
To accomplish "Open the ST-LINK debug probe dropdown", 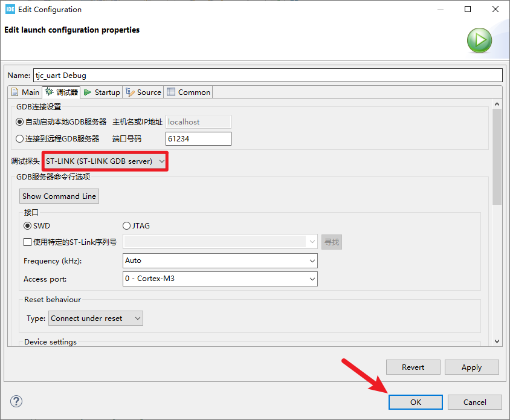I will pos(105,161).
